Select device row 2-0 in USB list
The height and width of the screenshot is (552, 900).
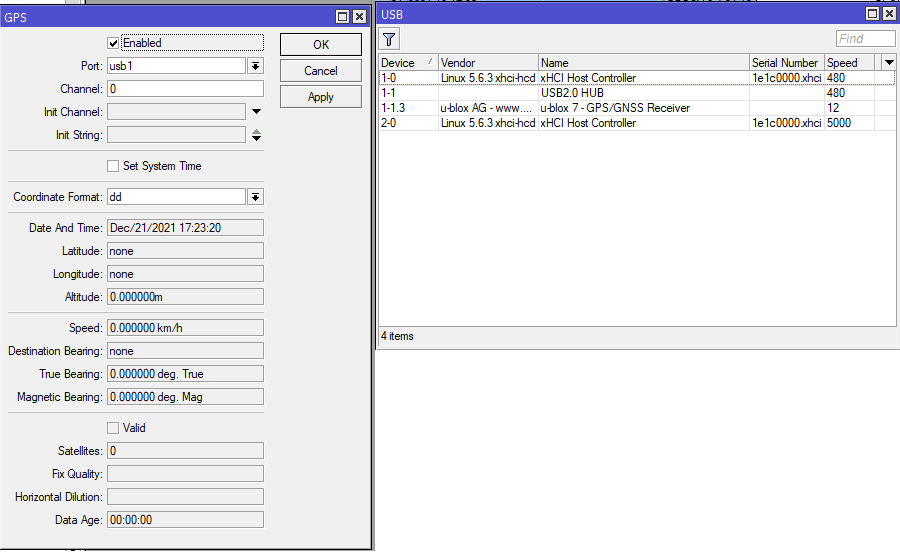tap(637, 123)
